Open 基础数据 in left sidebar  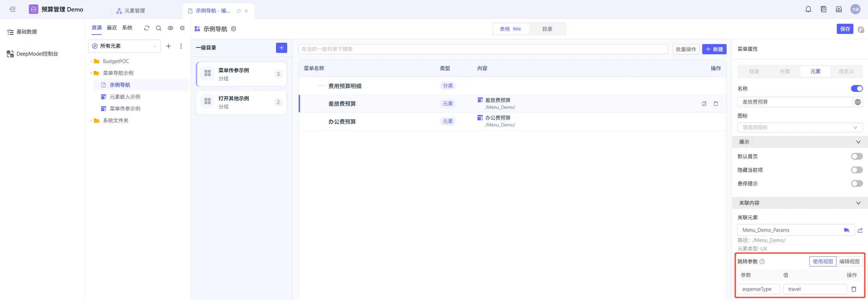27,32
